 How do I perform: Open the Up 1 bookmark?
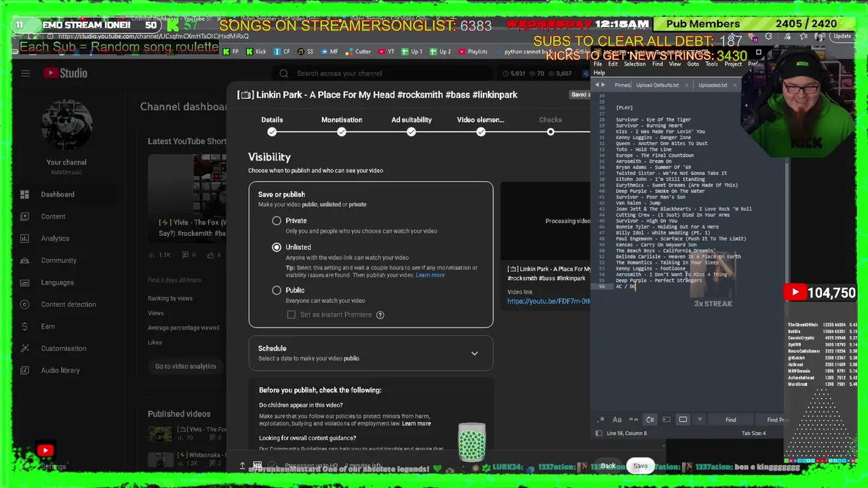[412, 52]
